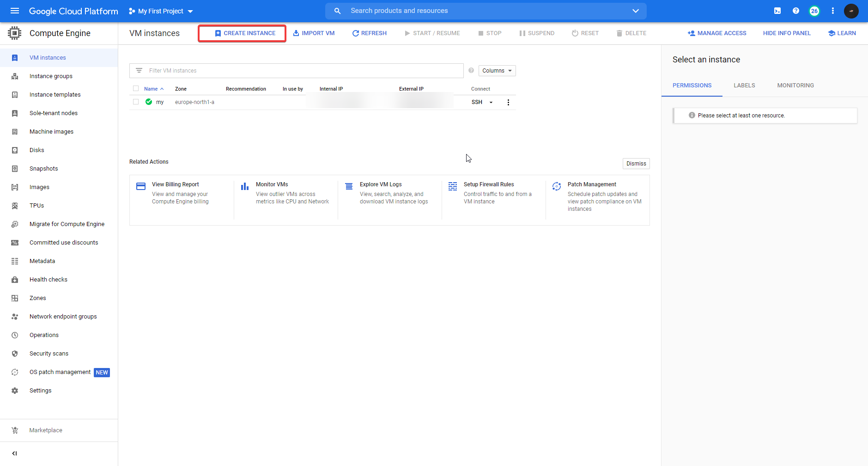Open the Learn panel
The image size is (868, 466).
[x=842, y=33]
